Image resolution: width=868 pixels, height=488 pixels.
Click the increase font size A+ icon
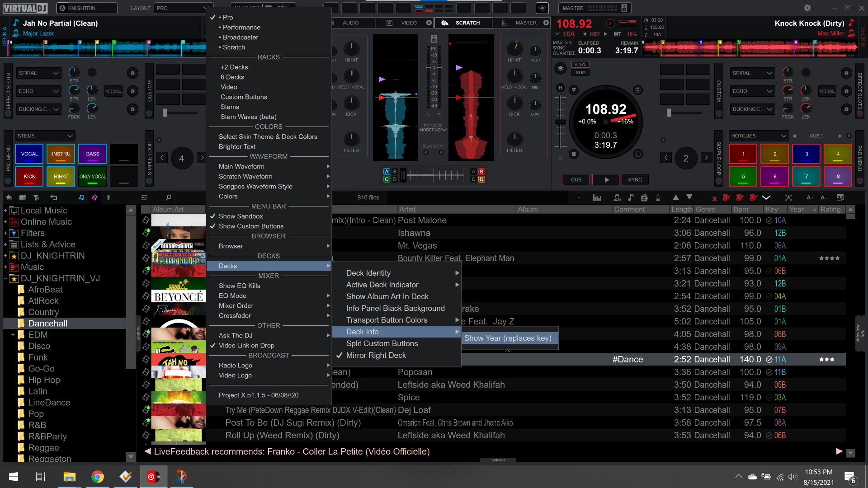[x=810, y=197]
